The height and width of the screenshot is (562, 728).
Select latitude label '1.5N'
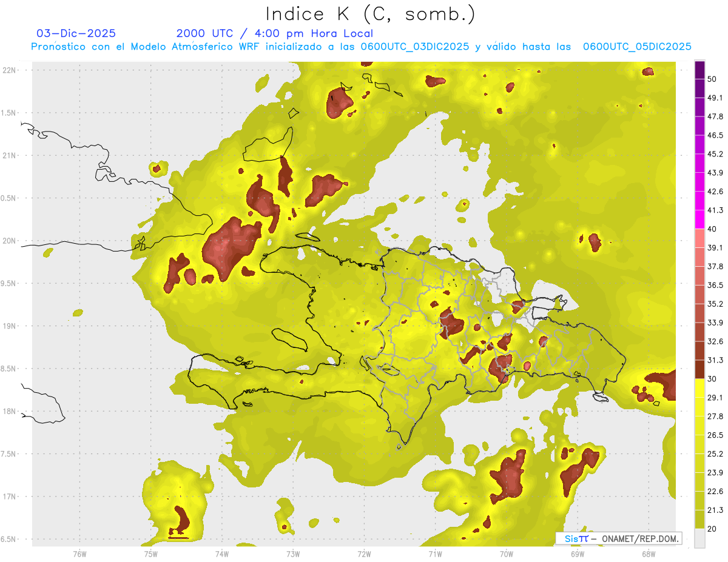pos(10,113)
